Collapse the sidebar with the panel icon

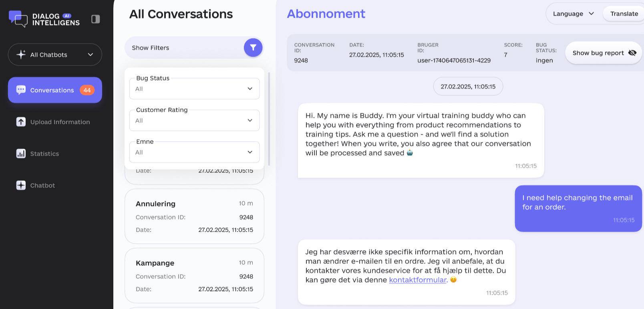95,19
